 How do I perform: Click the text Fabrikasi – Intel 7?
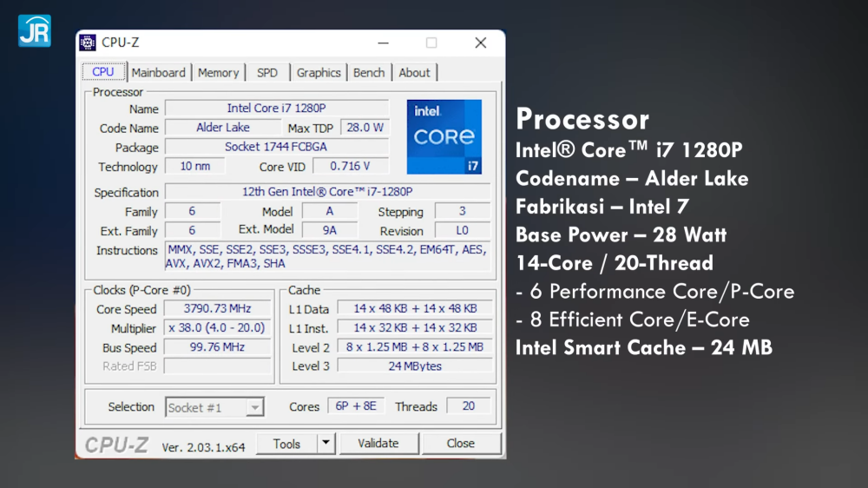(x=602, y=207)
